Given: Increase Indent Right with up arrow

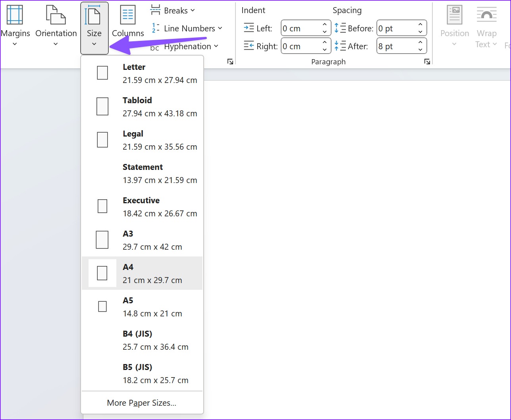Looking at the screenshot, I should click(325, 42).
